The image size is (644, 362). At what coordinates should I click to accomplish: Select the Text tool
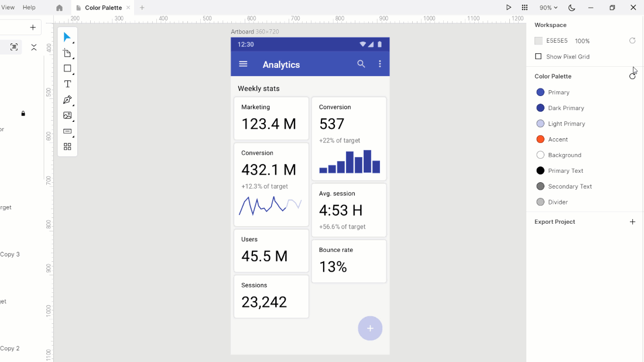click(x=67, y=84)
